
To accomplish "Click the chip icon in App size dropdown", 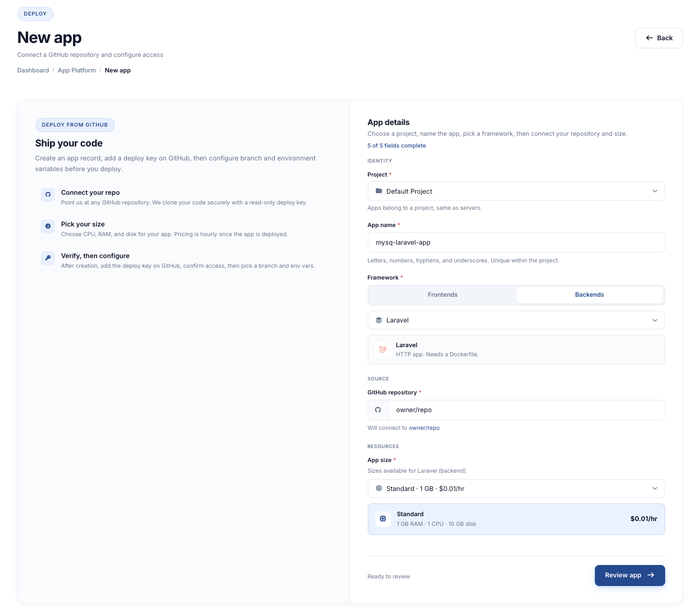I will (x=379, y=488).
